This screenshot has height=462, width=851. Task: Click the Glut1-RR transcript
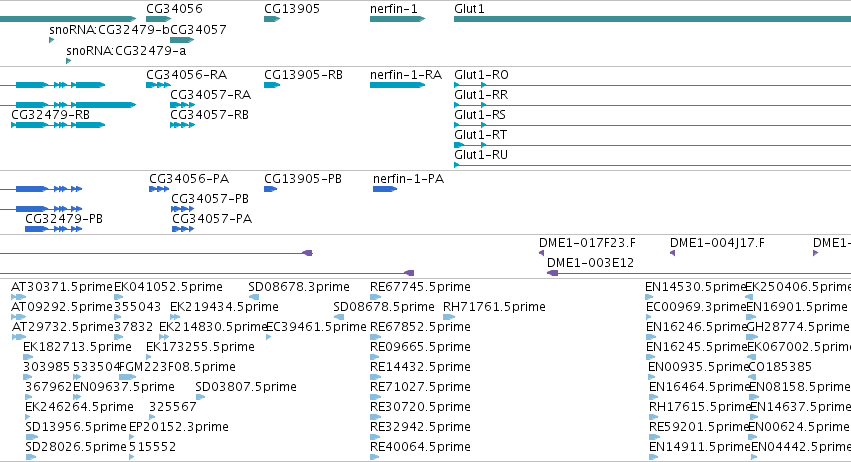[x=481, y=94]
